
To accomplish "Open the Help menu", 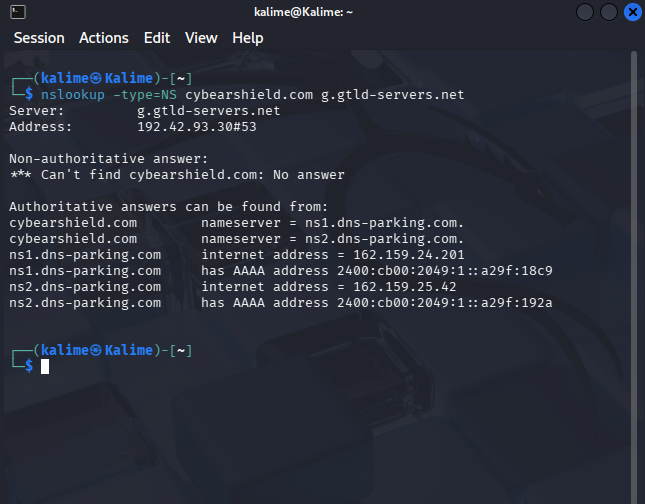I will (x=248, y=38).
